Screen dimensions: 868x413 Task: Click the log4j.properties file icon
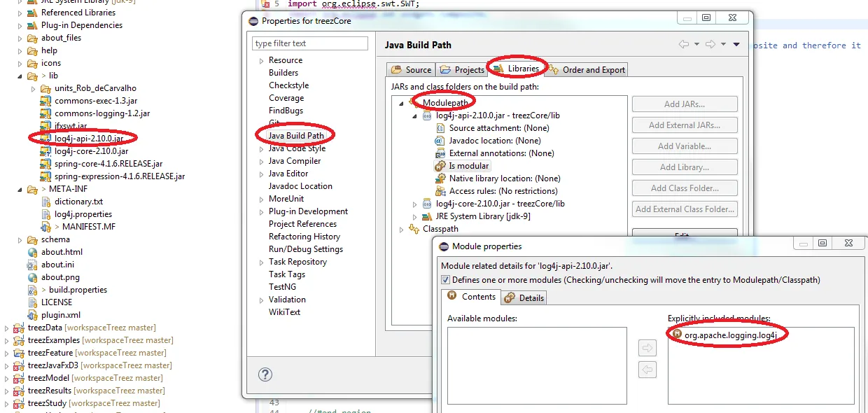47,214
